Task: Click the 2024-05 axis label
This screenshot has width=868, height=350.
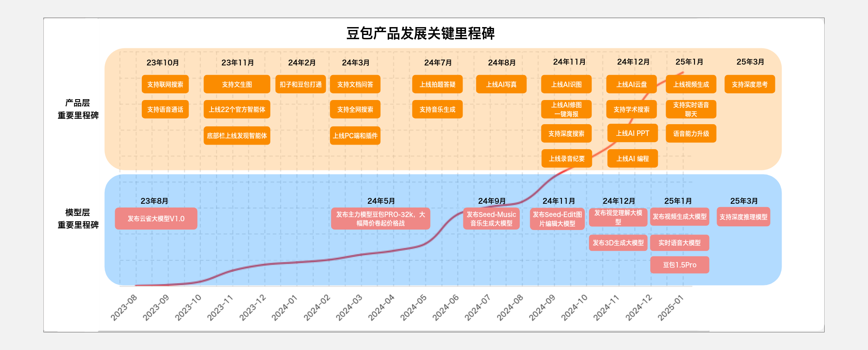Action: [x=413, y=307]
